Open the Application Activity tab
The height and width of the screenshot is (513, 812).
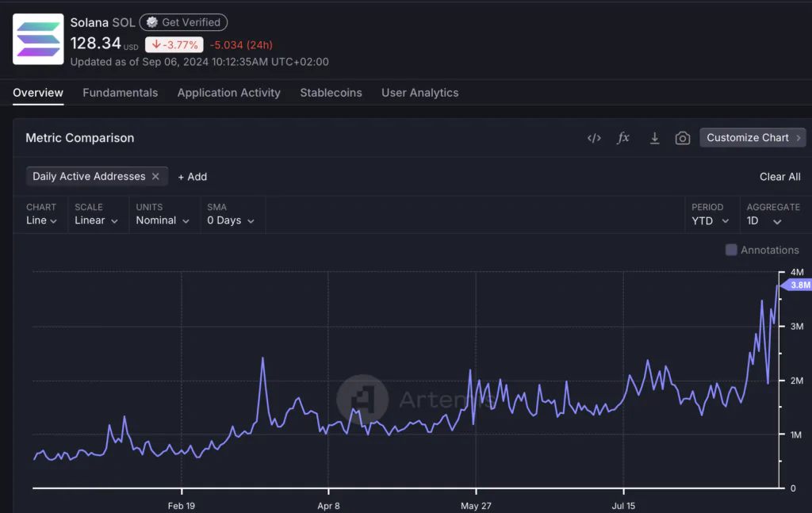point(229,93)
